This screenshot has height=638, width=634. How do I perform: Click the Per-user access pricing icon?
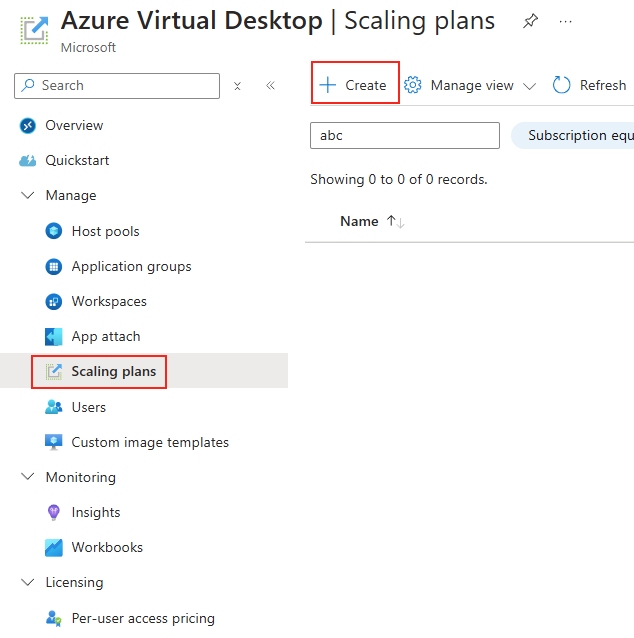click(54, 618)
